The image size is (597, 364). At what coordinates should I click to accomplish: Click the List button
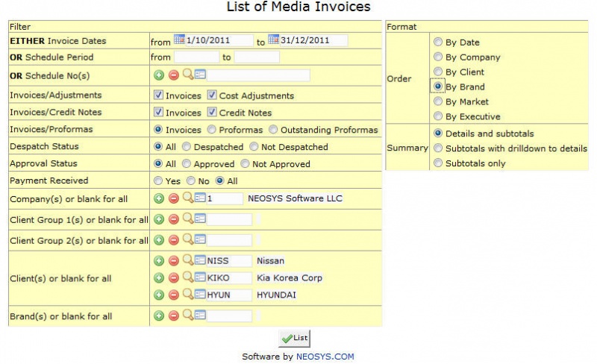click(294, 338)
